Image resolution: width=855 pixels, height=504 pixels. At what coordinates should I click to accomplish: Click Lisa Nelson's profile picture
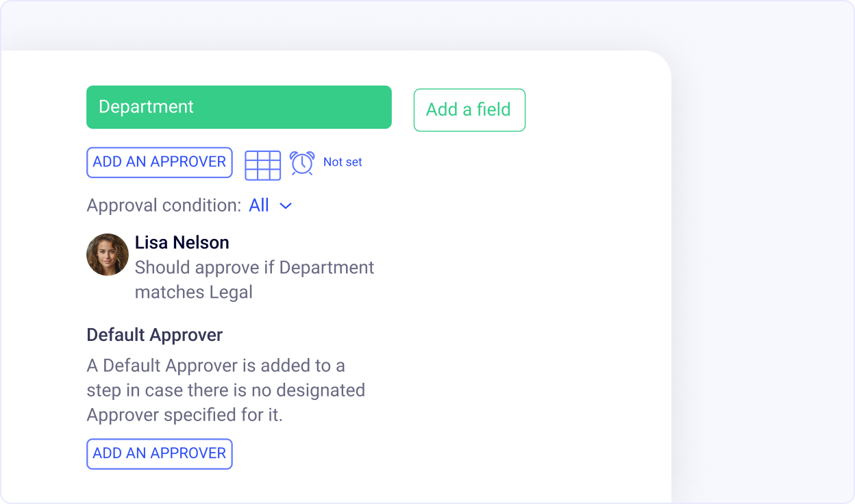107,254
